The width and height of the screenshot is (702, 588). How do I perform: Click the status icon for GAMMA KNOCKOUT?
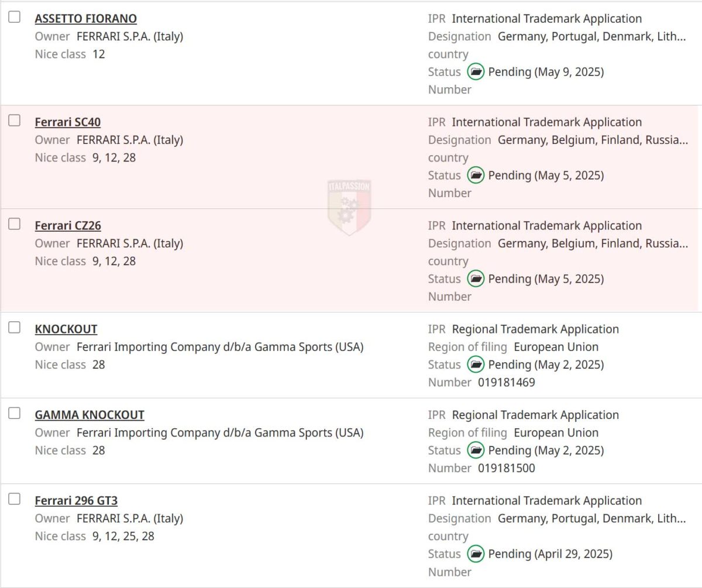tap(476, 451)
